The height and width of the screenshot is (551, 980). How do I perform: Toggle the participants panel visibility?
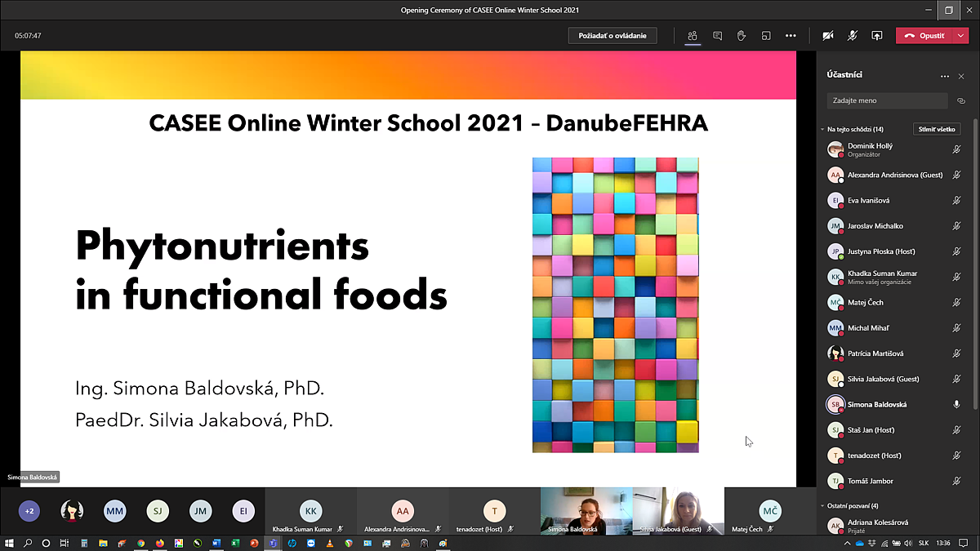(693, 36)
